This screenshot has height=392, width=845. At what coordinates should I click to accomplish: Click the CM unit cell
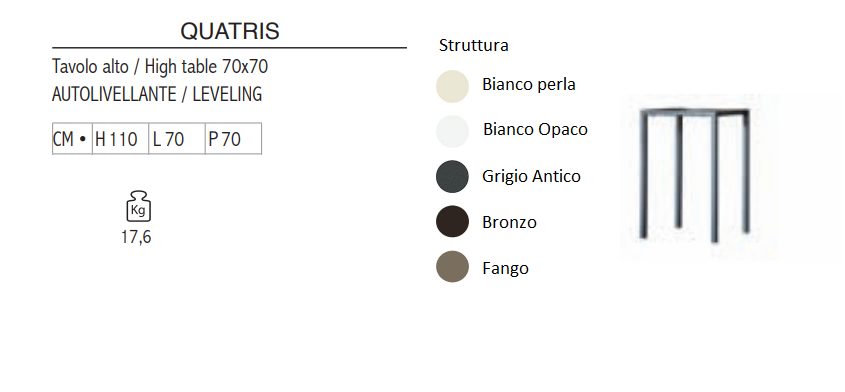pos(72,139)
